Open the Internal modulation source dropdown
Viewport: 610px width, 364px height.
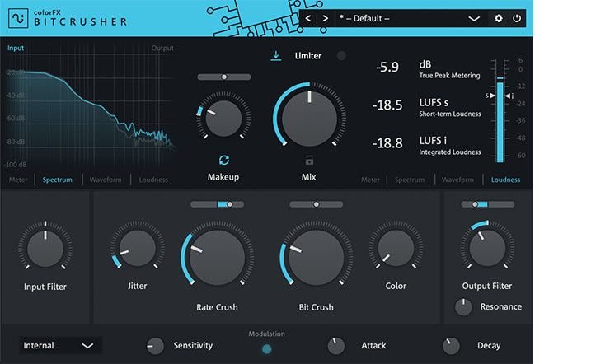(60, 345)
